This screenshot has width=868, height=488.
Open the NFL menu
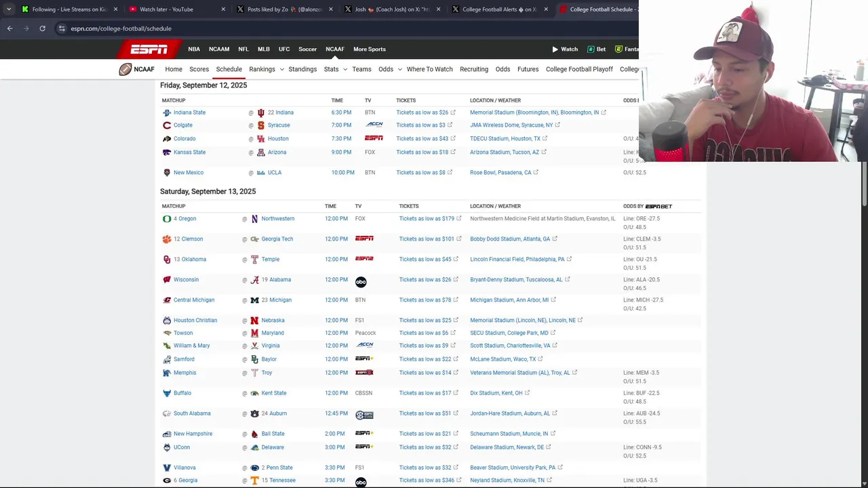(x=243, y=49)
